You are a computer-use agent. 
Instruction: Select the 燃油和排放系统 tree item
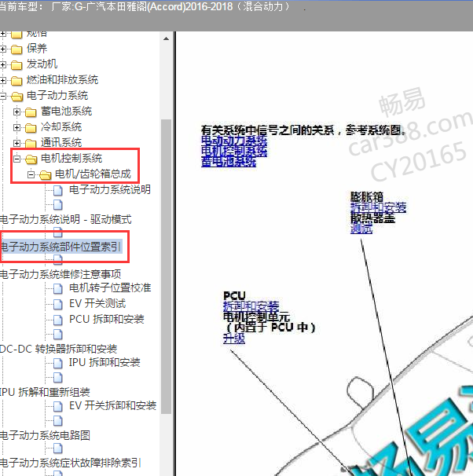pyautogui.click(x=62, y=80)
